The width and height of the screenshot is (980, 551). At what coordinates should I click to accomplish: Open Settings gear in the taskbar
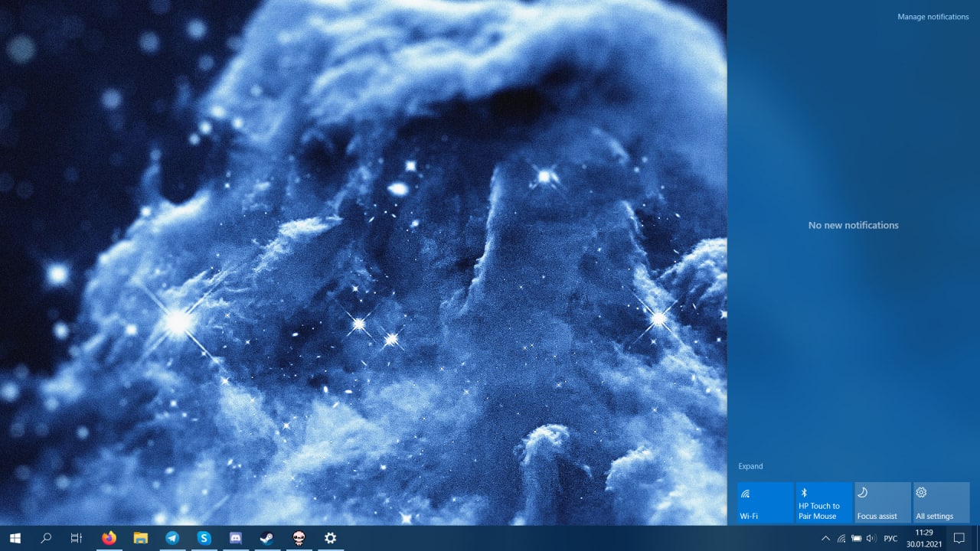(x=330, y=538)
